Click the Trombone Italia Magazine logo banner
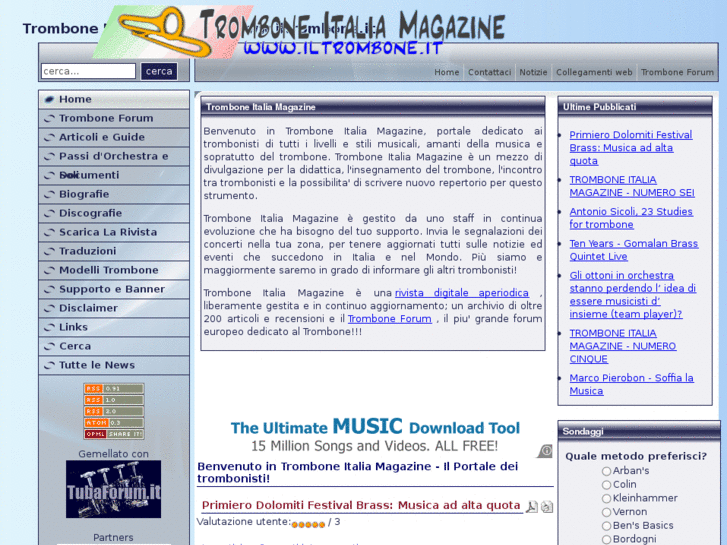This screenshot has height=545, width=727. [299, 32]
